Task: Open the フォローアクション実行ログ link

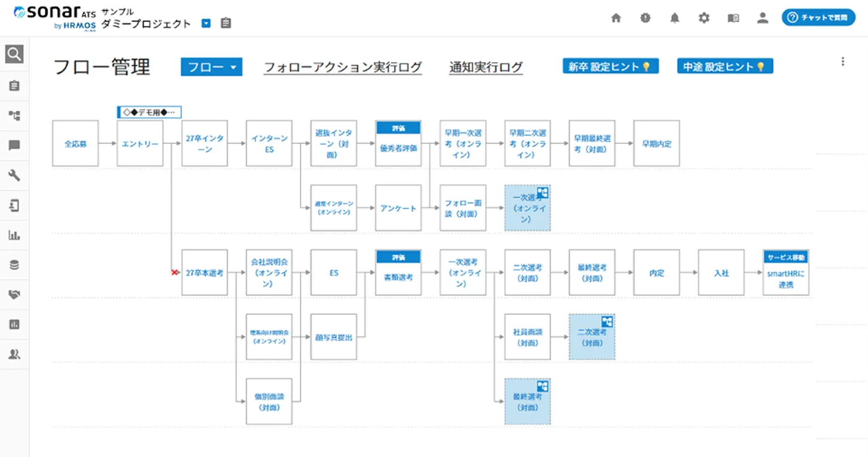Action: click(x=343, y=66)
